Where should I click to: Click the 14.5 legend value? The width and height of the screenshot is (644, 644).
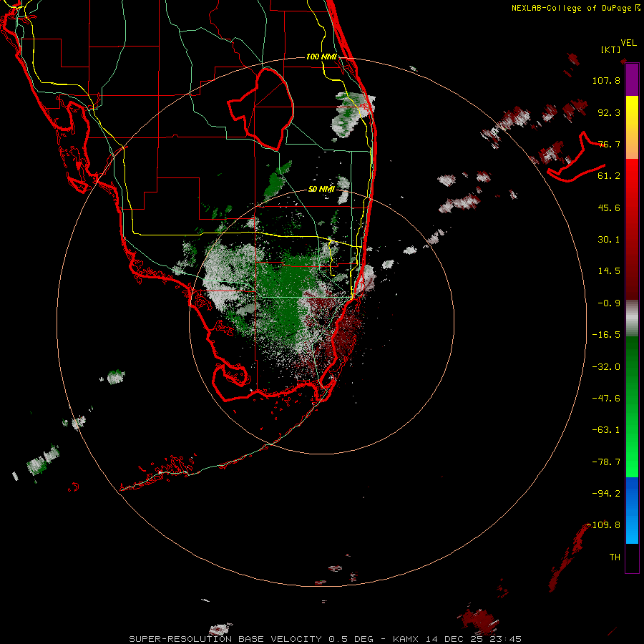(609, 271)
